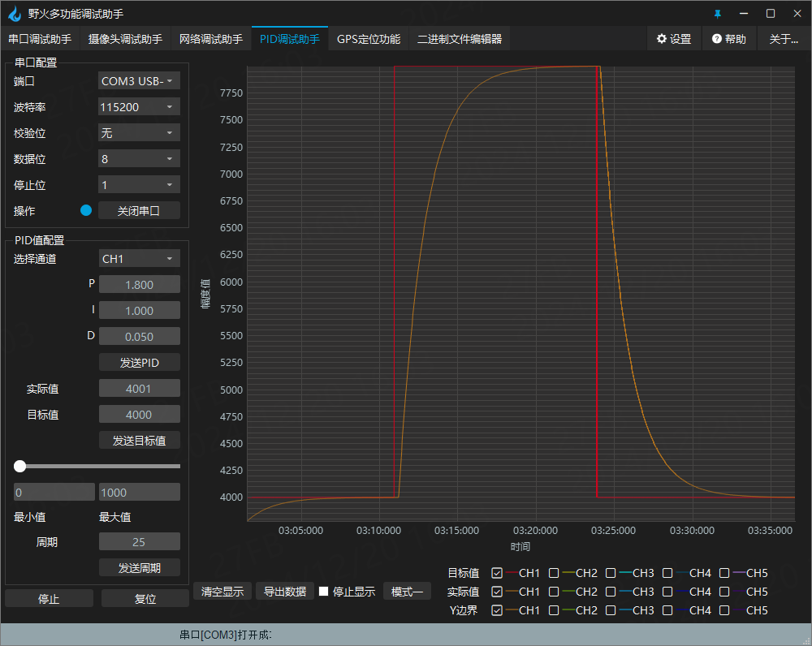The width and height of the screenshot is (812, 646).
Task: Click the target slider track
Action: [x=98, y=466]
